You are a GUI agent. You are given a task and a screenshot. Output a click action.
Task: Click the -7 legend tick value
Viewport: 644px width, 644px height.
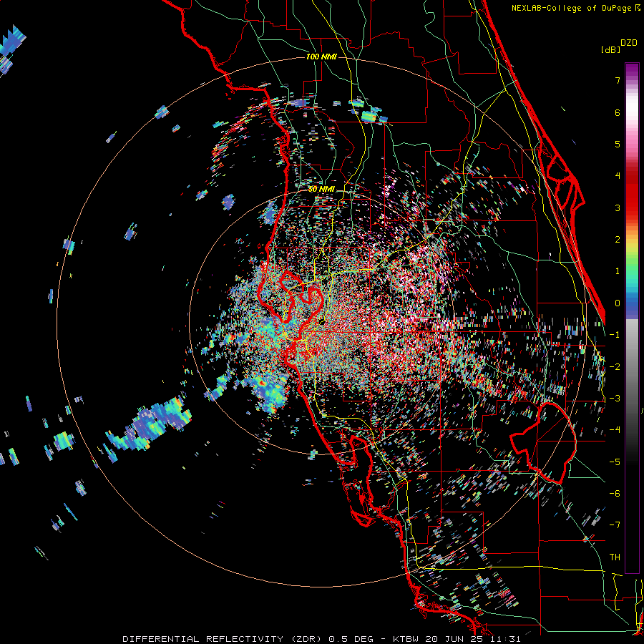click(x=615, y=525)
